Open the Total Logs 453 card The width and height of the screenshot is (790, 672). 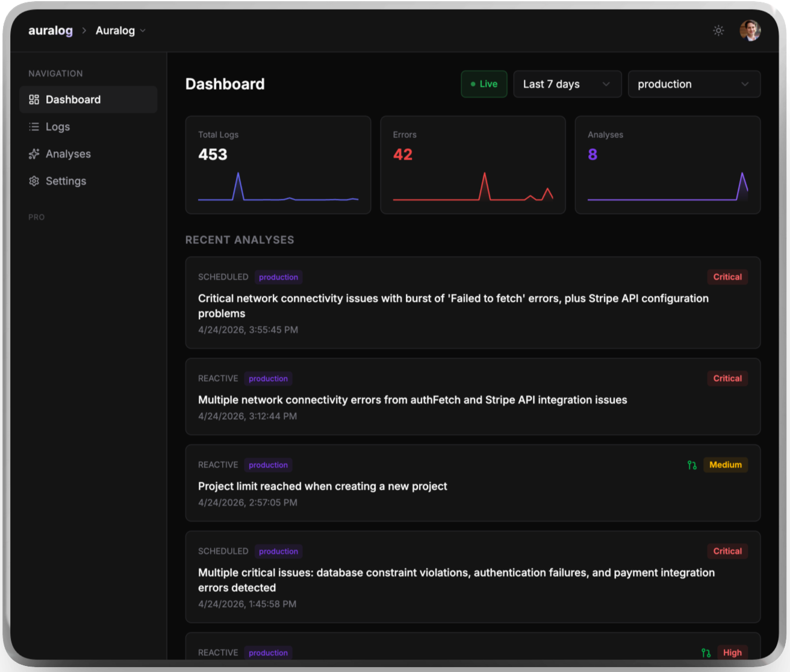(x=278, y=165)
